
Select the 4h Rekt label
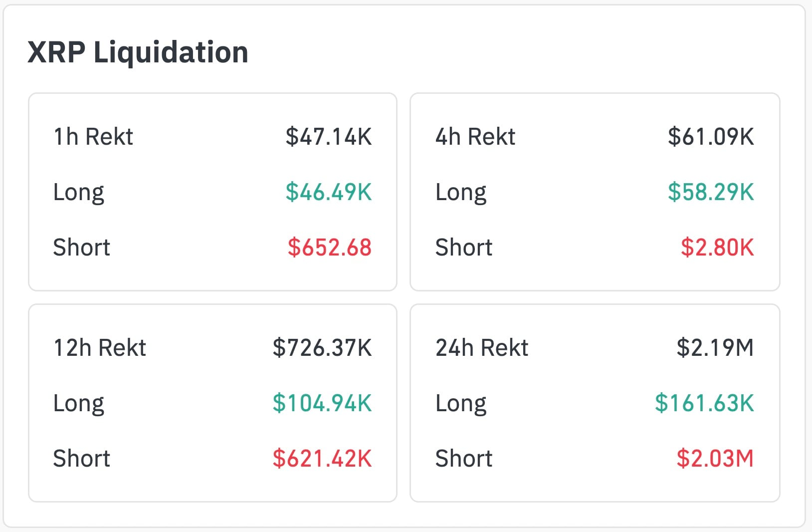click(x=475, y=137)
